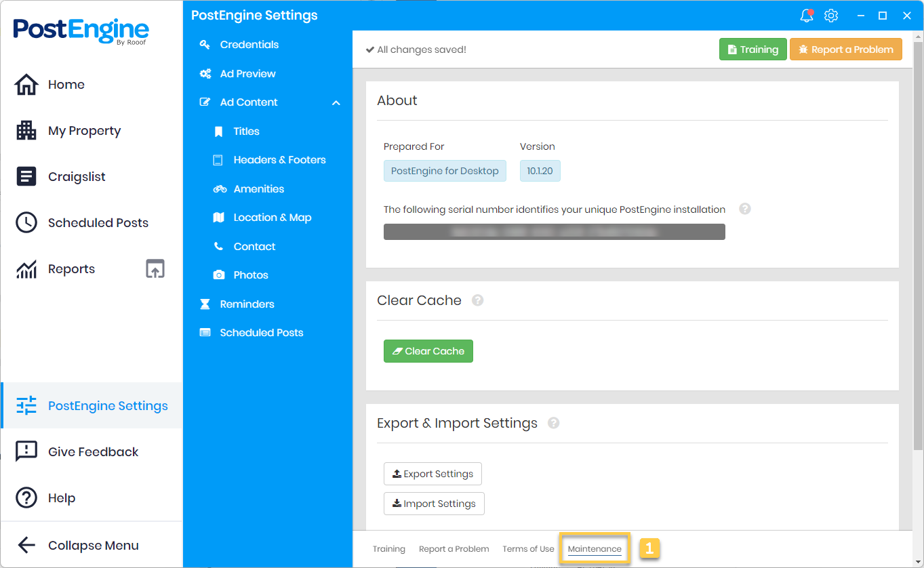Screen dimensions: 924x568
Task: Open Headers & Footers settings
Action: [x=279, y=160]
